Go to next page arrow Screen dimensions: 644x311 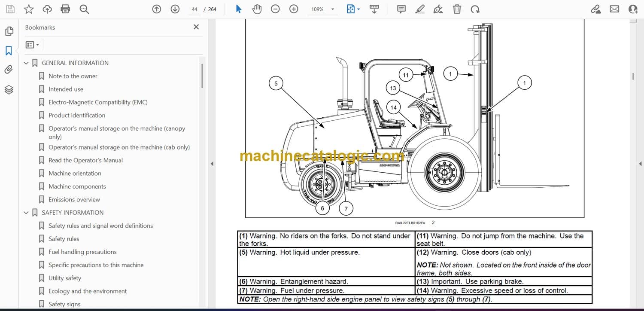(175, 9)
